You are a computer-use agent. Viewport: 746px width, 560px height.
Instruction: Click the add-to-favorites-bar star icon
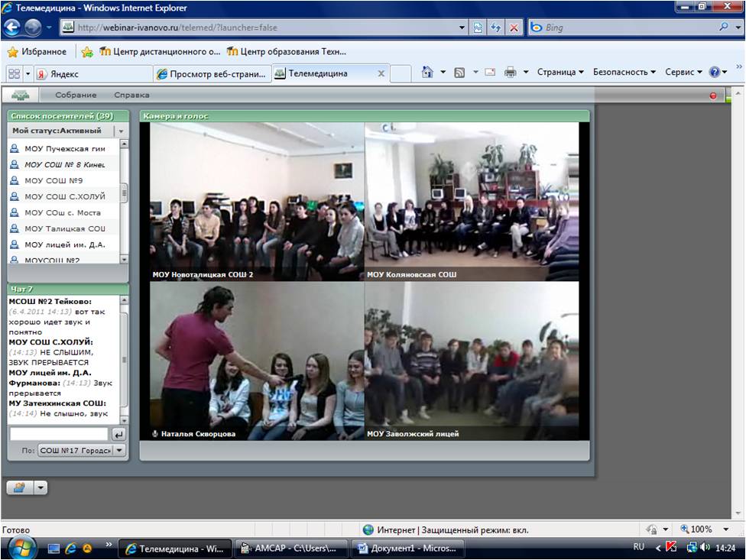click(x=87, y=52)
